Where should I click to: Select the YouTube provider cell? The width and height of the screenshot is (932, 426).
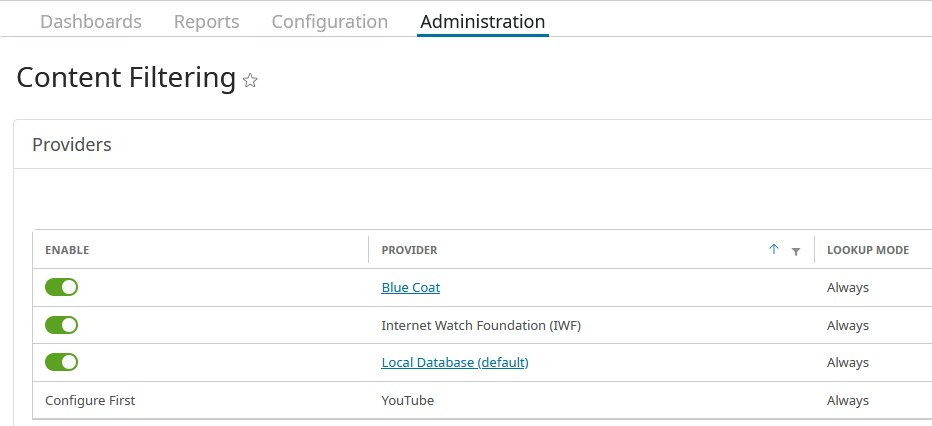pos(408,400)
